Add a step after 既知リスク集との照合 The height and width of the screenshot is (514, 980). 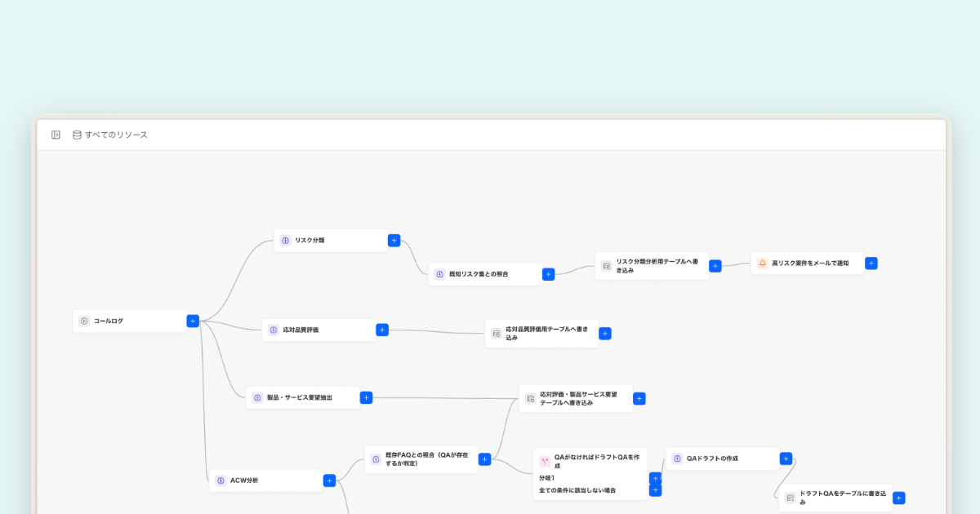point(548,274)
